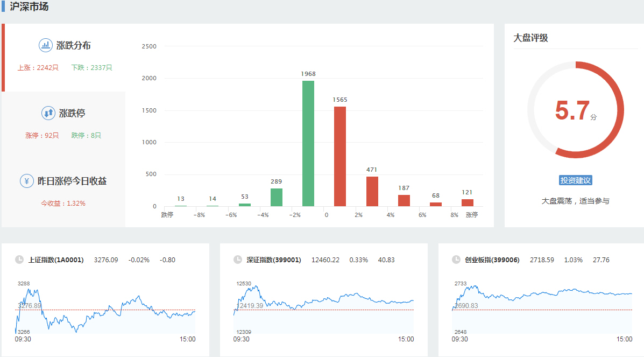
Task: Click the green bar labeled 289
Action: [277, 197]
